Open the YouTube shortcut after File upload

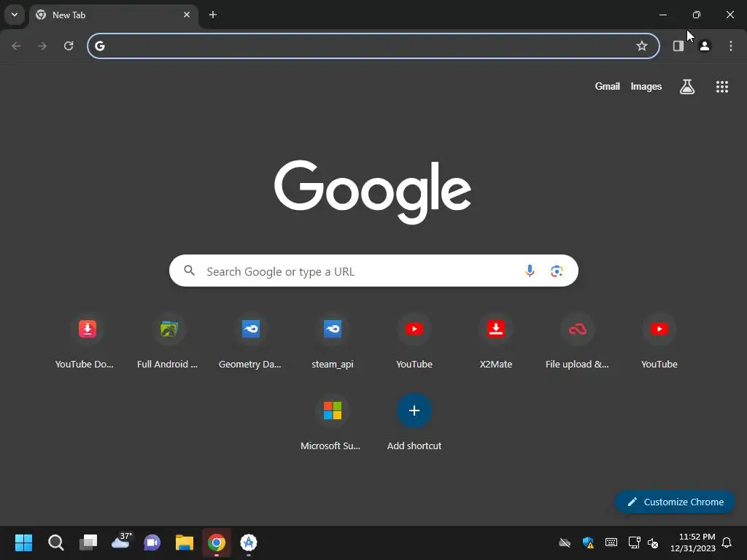tap(659, 342)
